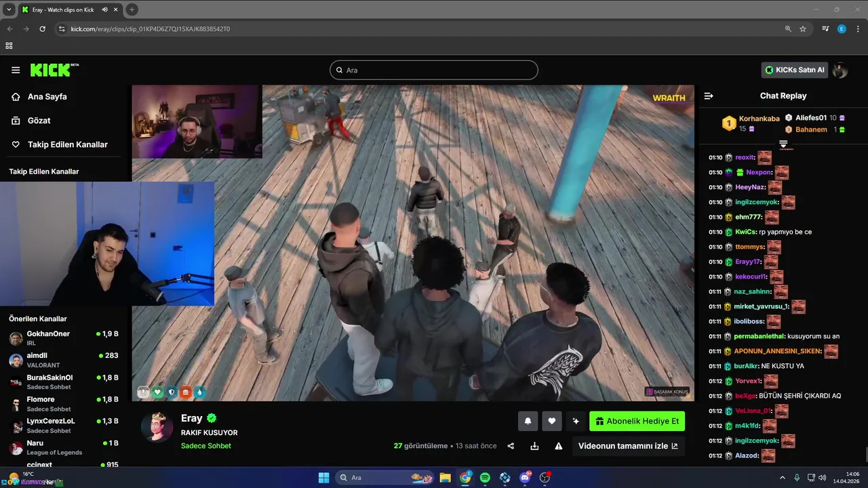This screenshot has width=868, height=488.
Task: Show hidden system tray icons
Action: 782,478
